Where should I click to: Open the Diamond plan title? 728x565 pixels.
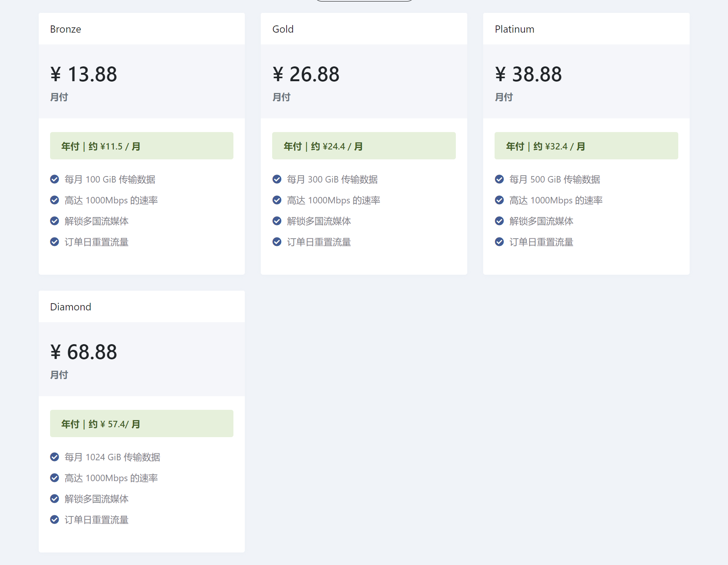[71, 307]
